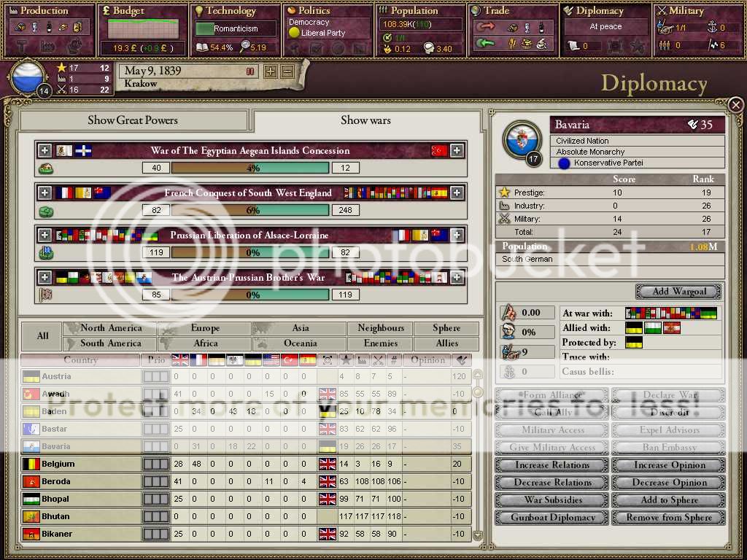This screenshot has width=747, height=560.
Task: Click the Gunboat Diplomacy button
Action: point(552,518)
